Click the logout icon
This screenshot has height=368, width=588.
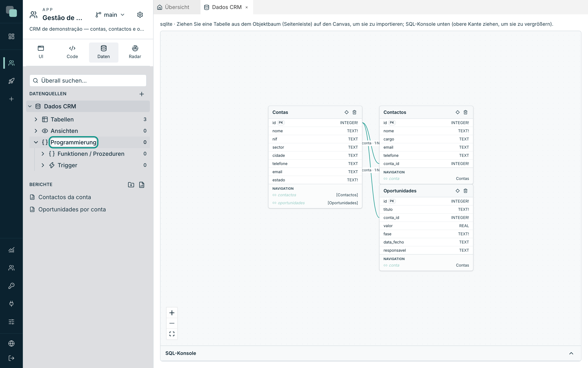tap(11, 358)
